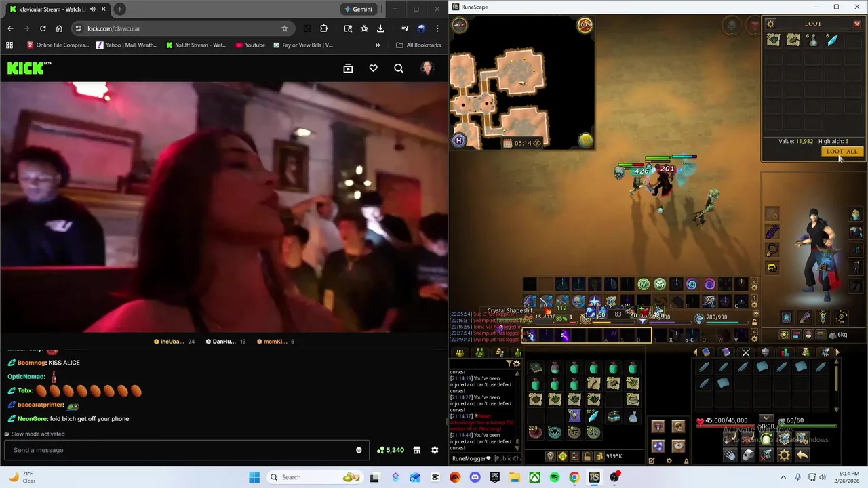Open Kick profile avatar menu
The image size is (868, 488).
point(427,68)
